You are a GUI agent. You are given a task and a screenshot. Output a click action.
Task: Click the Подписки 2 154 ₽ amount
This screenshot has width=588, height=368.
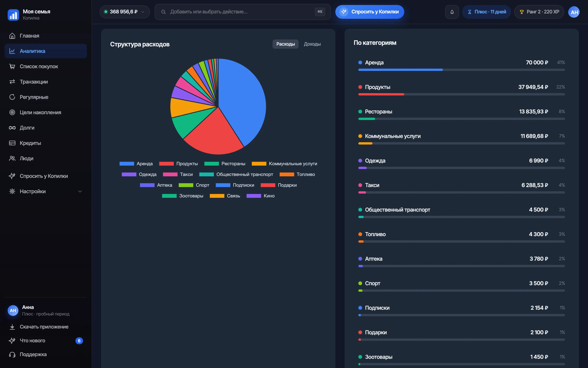[539, 308]
